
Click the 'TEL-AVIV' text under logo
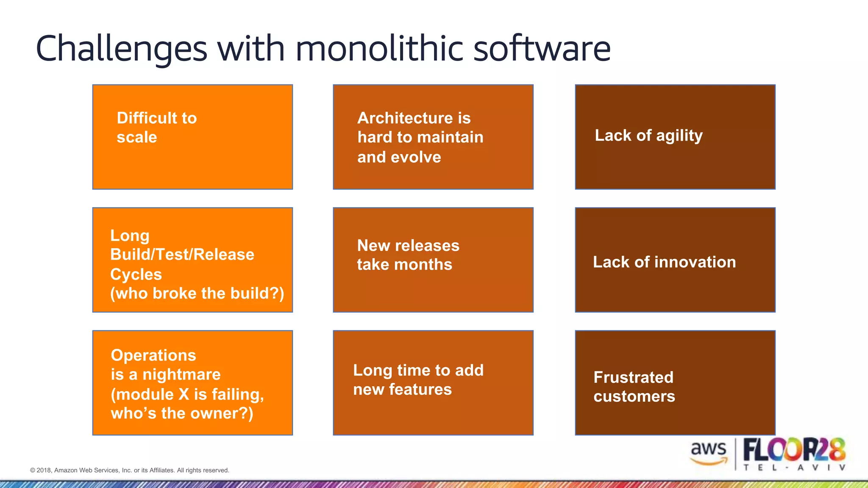(x=794, y=468)
